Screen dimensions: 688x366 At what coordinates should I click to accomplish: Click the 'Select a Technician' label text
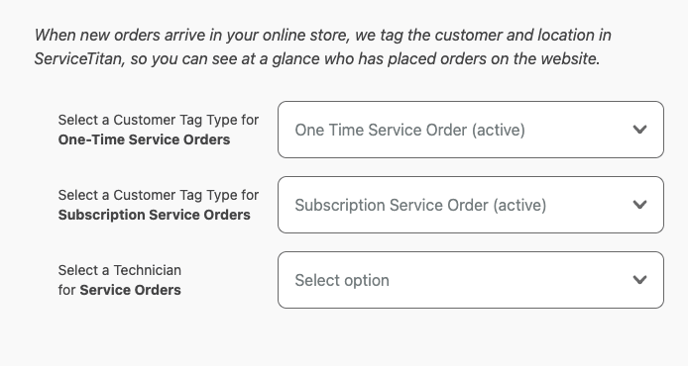(119, 270)
